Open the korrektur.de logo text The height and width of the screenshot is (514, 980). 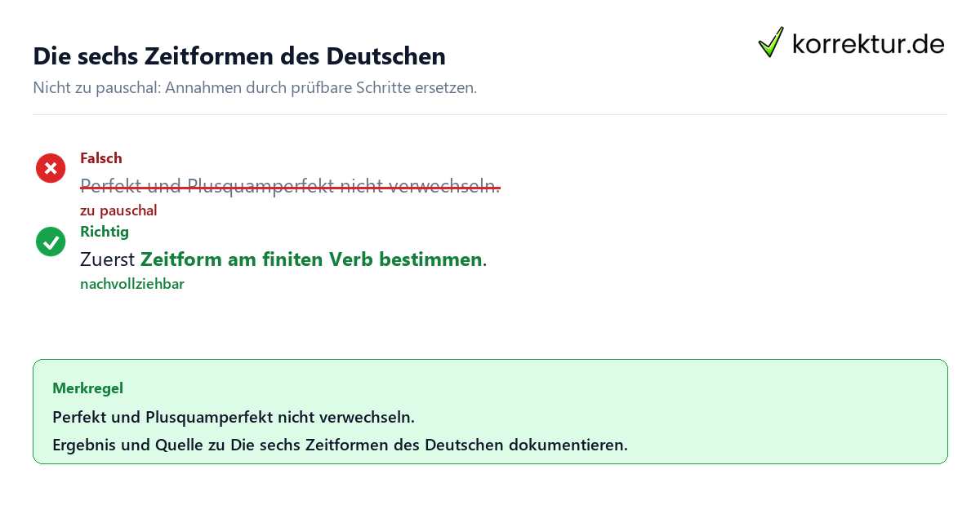(868, 43)
